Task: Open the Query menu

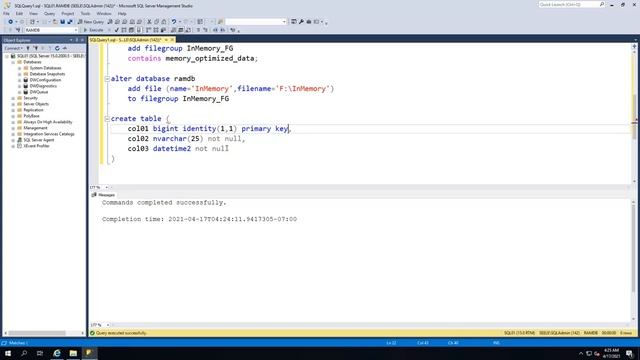Action: click(x=49, y=13)
